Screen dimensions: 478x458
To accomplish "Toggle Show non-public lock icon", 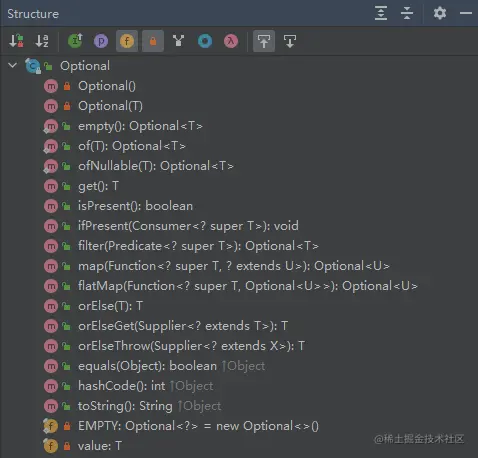I will pos(153,41).
